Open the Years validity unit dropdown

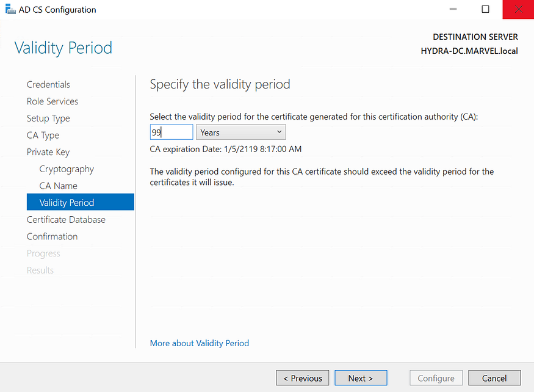(240, 131)
